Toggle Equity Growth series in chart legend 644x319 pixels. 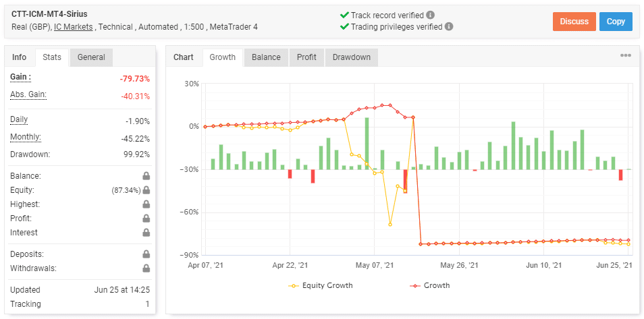(x=320, y=285)
